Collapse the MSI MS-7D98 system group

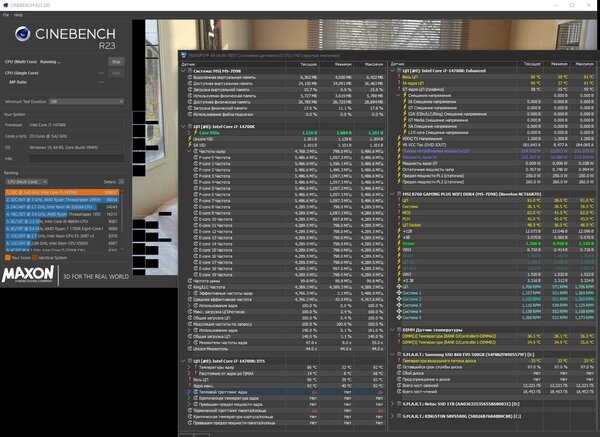click(x=184, y=71)
